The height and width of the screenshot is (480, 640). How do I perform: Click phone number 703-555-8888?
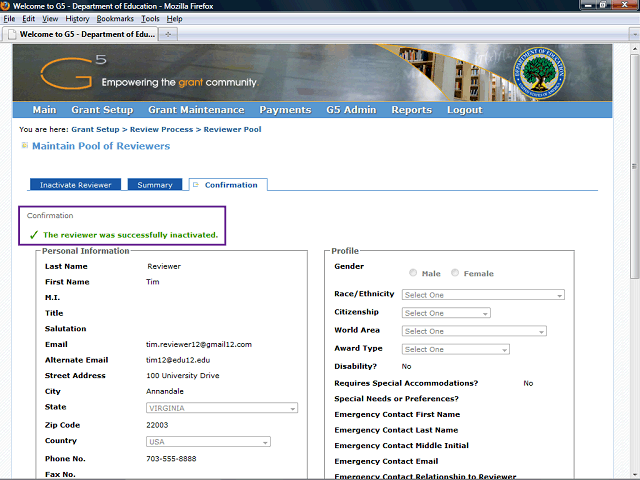click(171, 459)
